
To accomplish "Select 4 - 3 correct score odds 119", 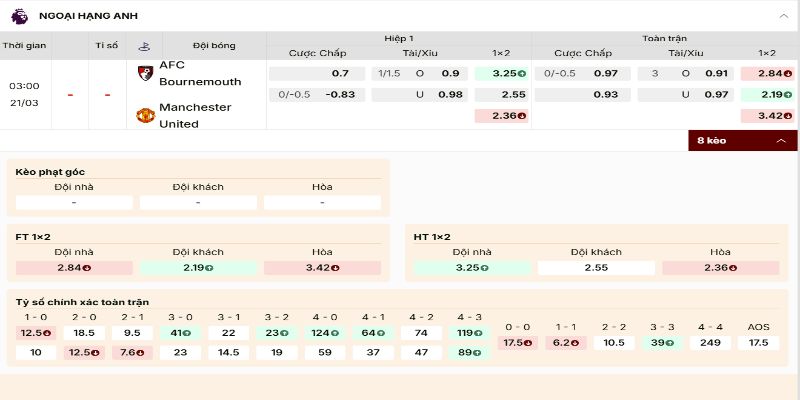I will point(468,332).
